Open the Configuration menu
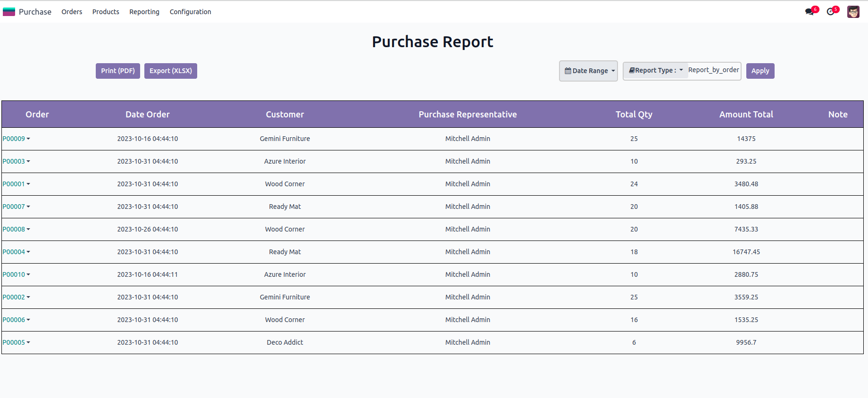The image size is (868, 398). (190, 12)
